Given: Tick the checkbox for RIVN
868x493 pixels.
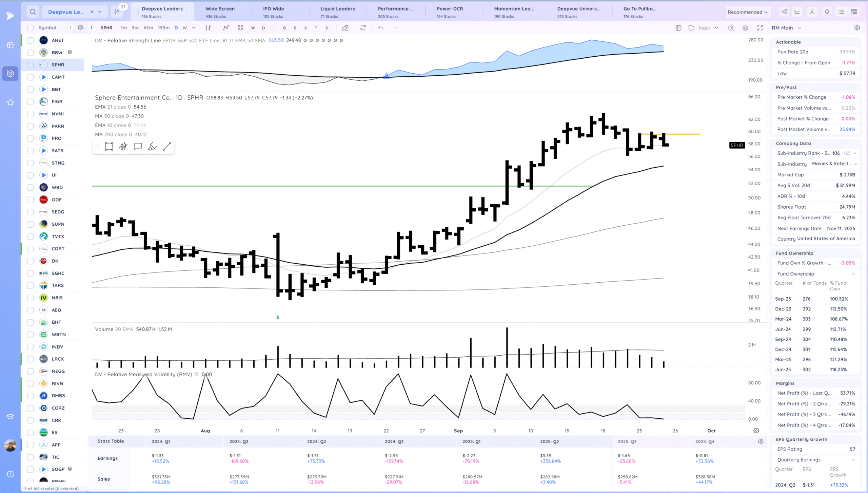Looking at the screenshot, I should pyautogui.click(x=31, y=383).
